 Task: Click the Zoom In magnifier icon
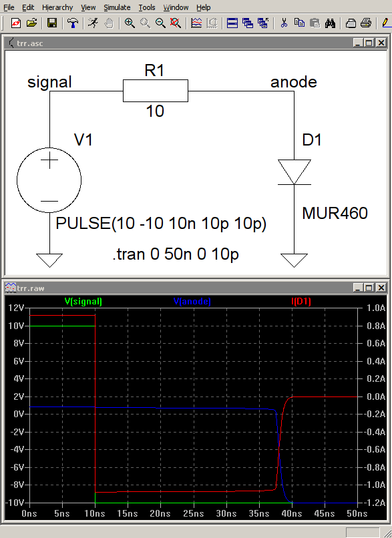pos(130,23)
